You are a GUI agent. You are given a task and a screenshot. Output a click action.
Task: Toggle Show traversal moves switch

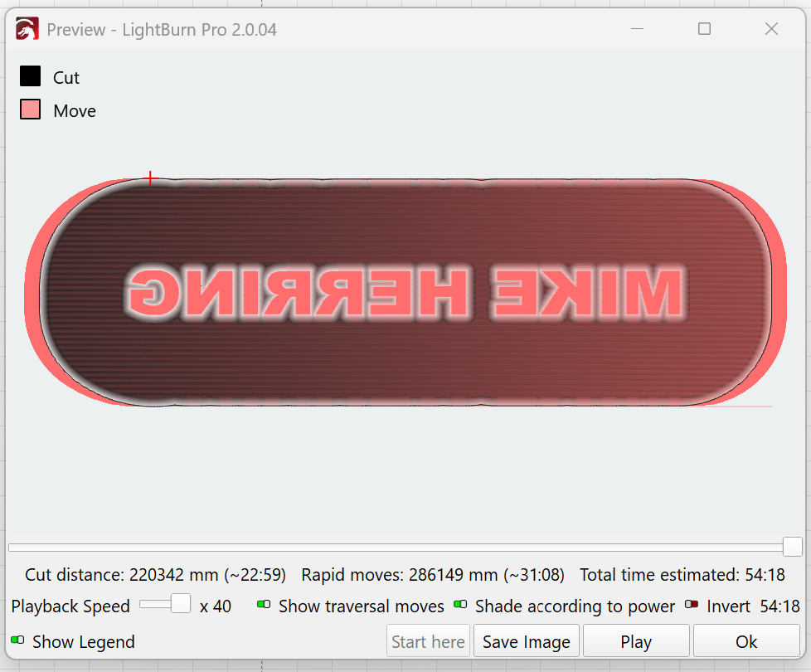[x=264, y=604]
